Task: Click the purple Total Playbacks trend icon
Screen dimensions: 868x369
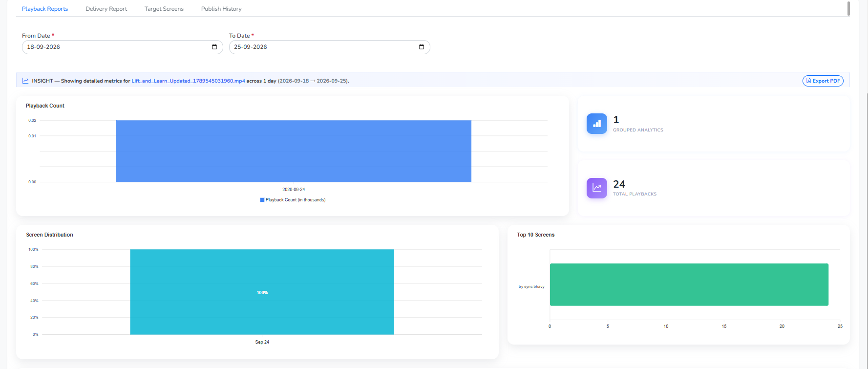Action: (597, 188)
